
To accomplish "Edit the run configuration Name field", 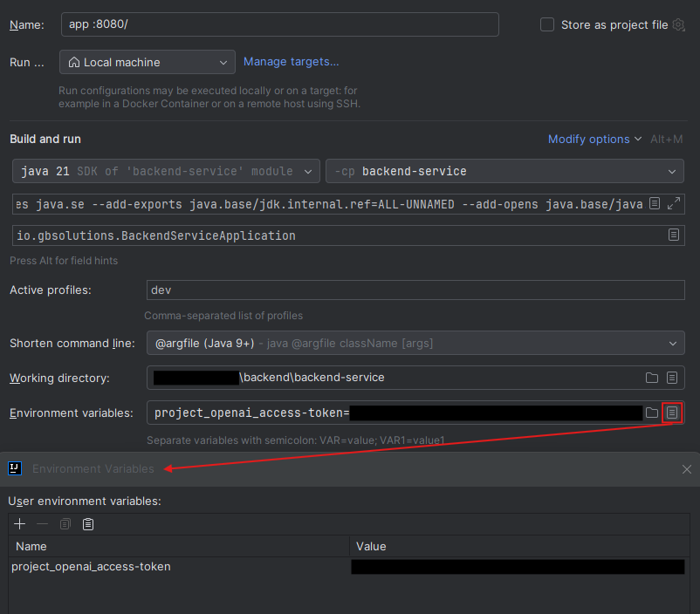I will pos(279,24).
